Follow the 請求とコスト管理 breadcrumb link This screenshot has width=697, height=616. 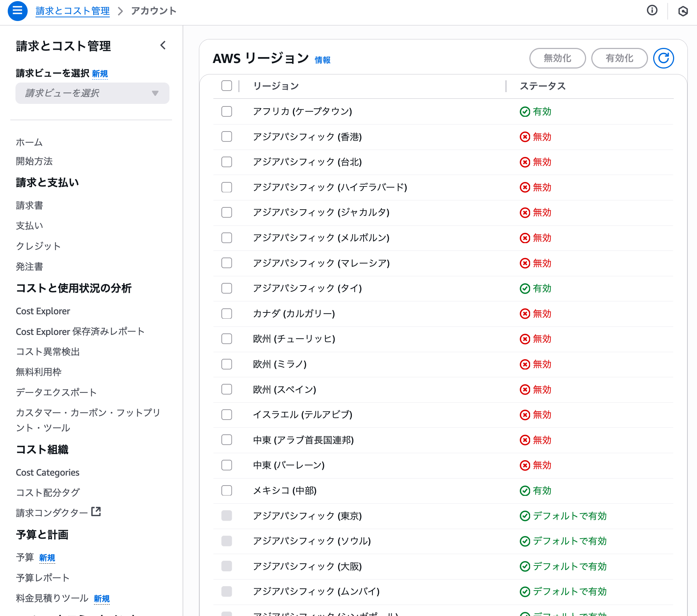pos(73,11)
